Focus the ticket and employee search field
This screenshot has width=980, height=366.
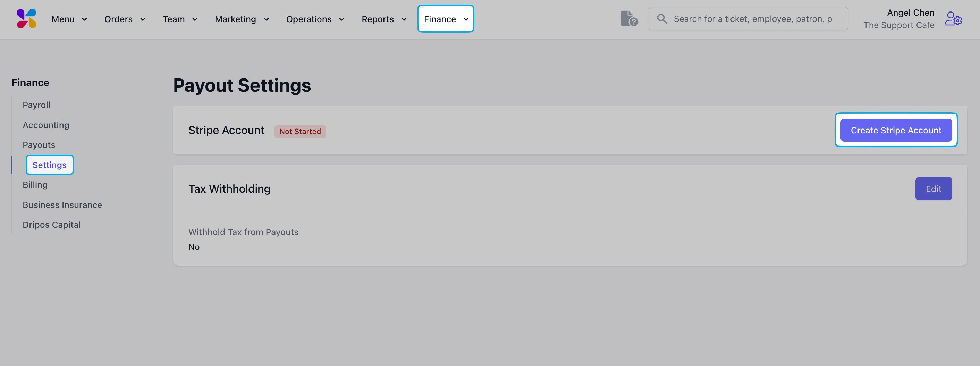coord(748,19)
